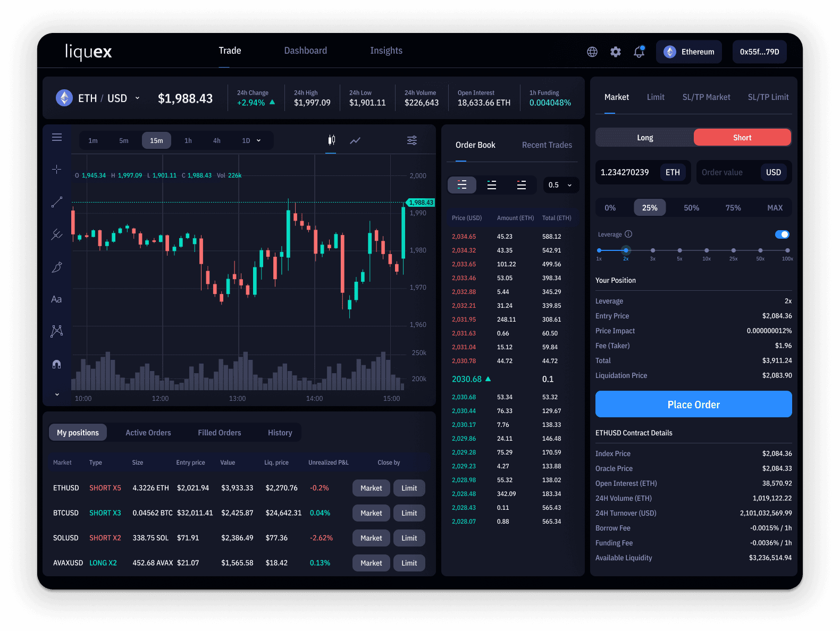The image size is (840, 631).
Task: Open chart settings sliders icon
Action: coord(412,140)
